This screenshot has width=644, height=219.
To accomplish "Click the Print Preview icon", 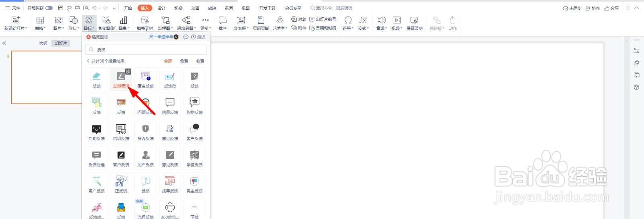I will (x=86, y=8).
